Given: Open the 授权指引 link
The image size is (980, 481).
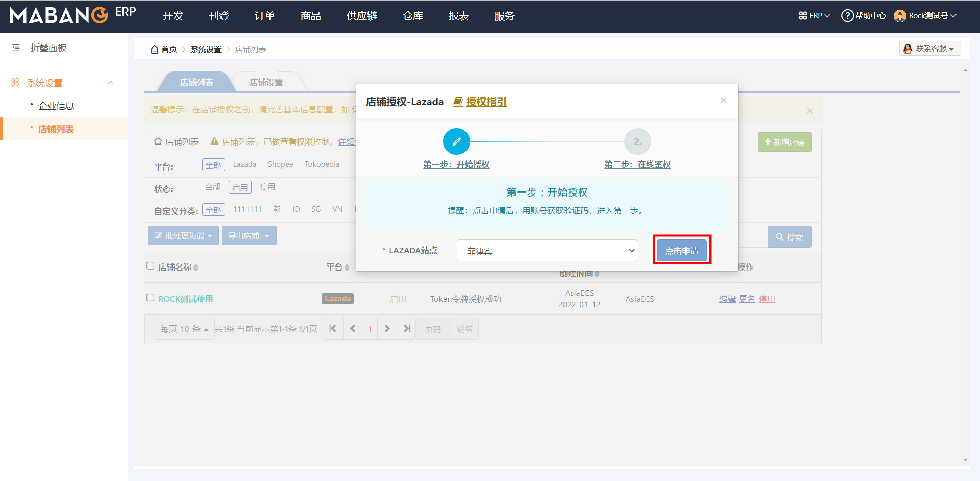Looking at the screenshot, I should click(x=486, y=102).
